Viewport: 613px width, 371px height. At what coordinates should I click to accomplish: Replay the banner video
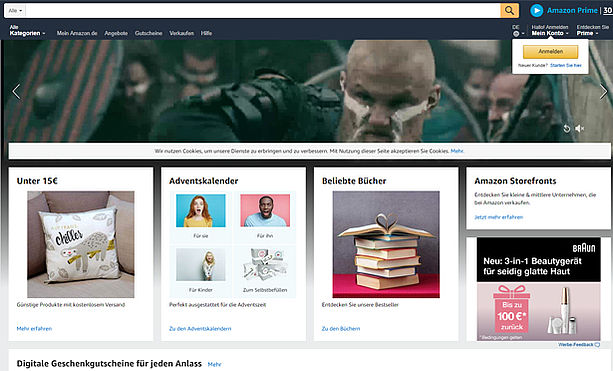pyautogui.click(x=566, y=128)
